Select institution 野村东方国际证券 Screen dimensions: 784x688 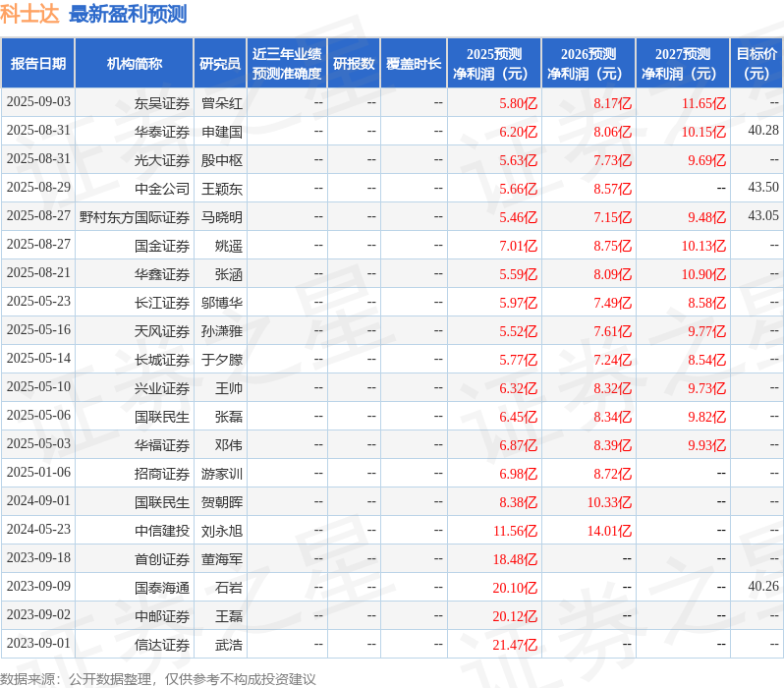coord(135,217)
